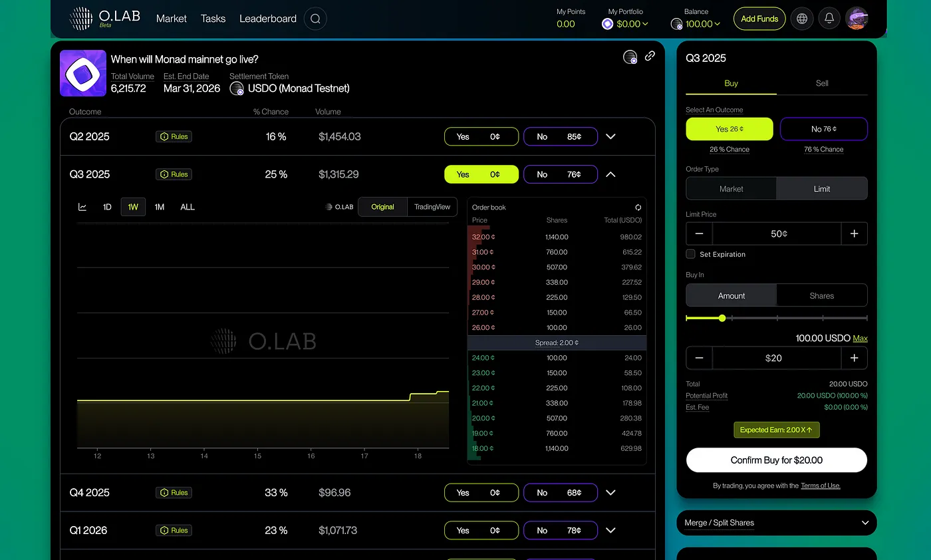Click the chart type icon
The image size is (931, 560).
[x=82, y=207]
